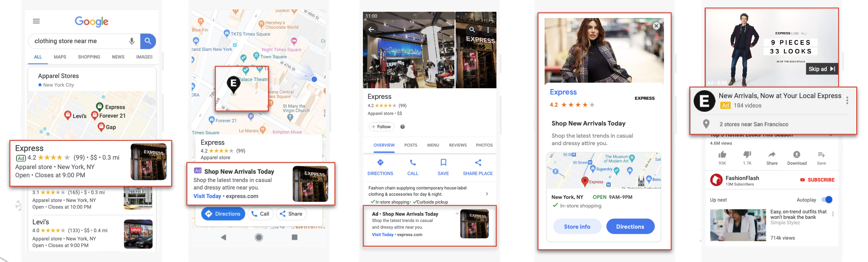The image size is (868, 262).
Task: Click the SUBSCRIBE button for FashionFlash
Action: click(817, 180)
